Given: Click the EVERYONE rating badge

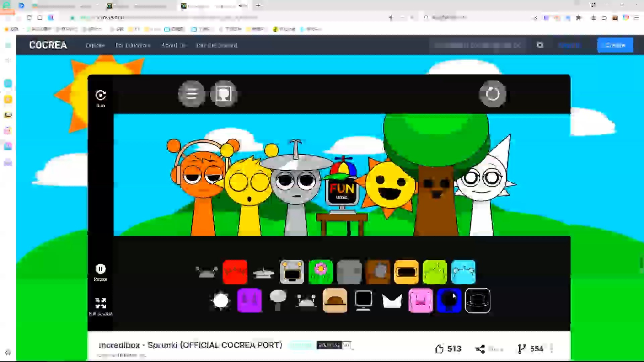Looking at the screenshot, I should coord(334,345).
